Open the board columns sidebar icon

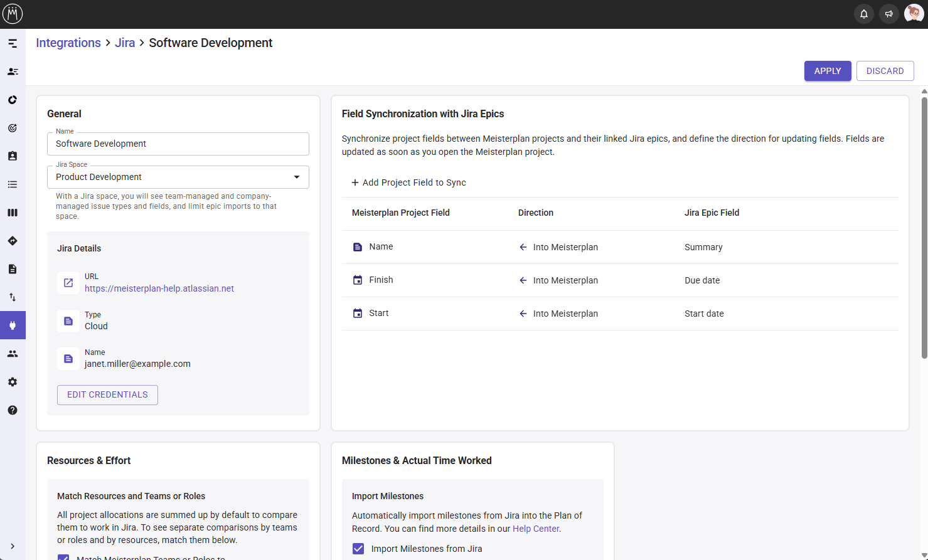coord(13,213)
